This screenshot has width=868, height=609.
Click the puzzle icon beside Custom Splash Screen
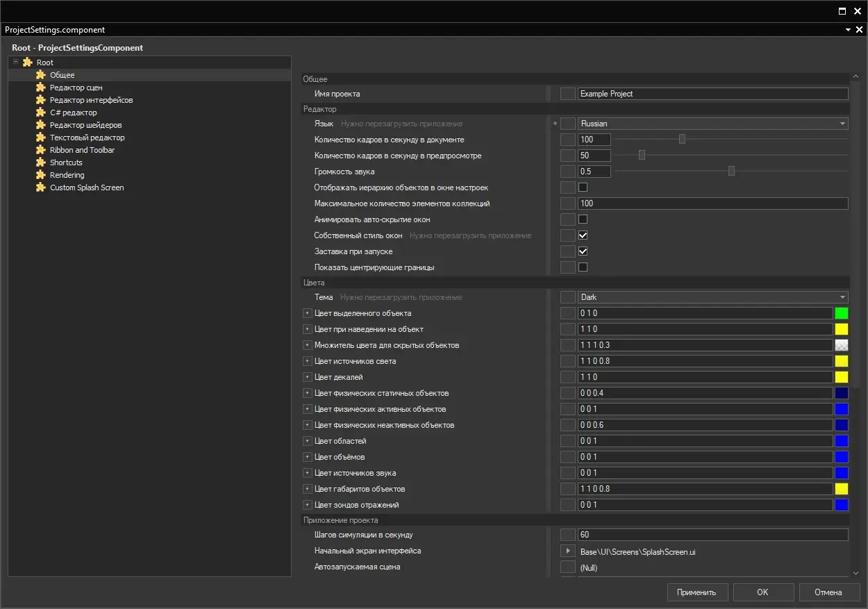click(x=41, y=187)
